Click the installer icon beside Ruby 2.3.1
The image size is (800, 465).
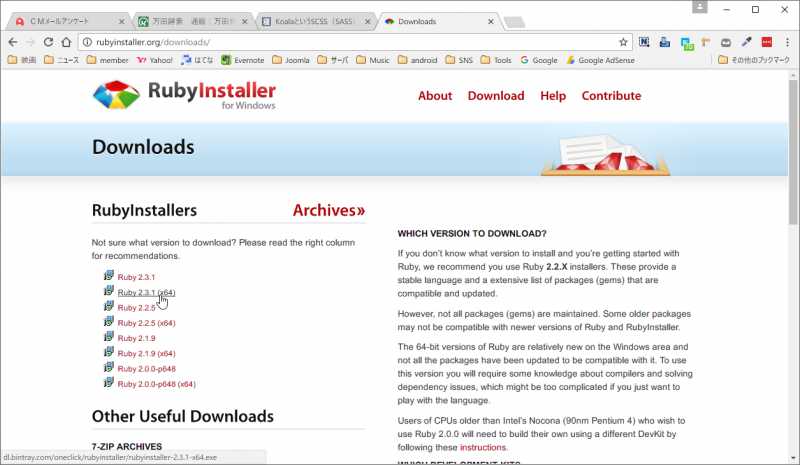pos(109,276)
